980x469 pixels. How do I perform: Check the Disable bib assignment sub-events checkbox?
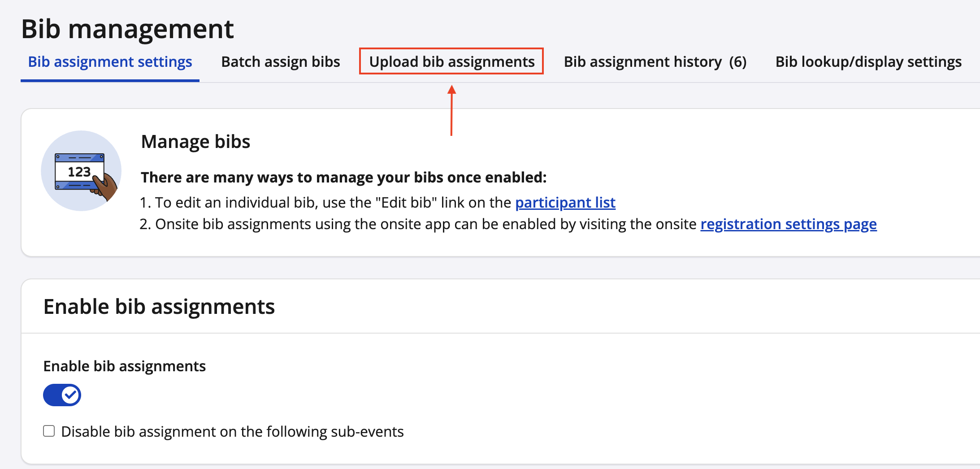click(49, 431)
